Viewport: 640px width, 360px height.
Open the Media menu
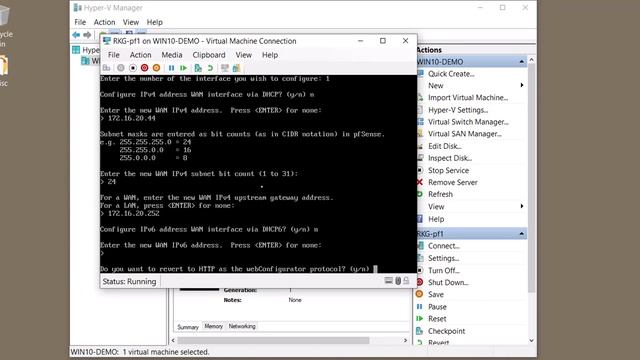coord(172,55)
